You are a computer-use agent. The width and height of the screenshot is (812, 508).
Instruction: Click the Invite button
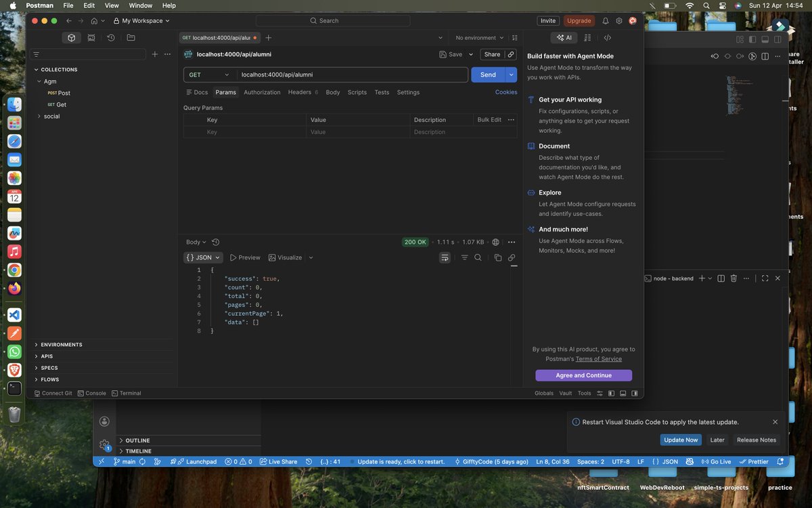coord(548,21)
